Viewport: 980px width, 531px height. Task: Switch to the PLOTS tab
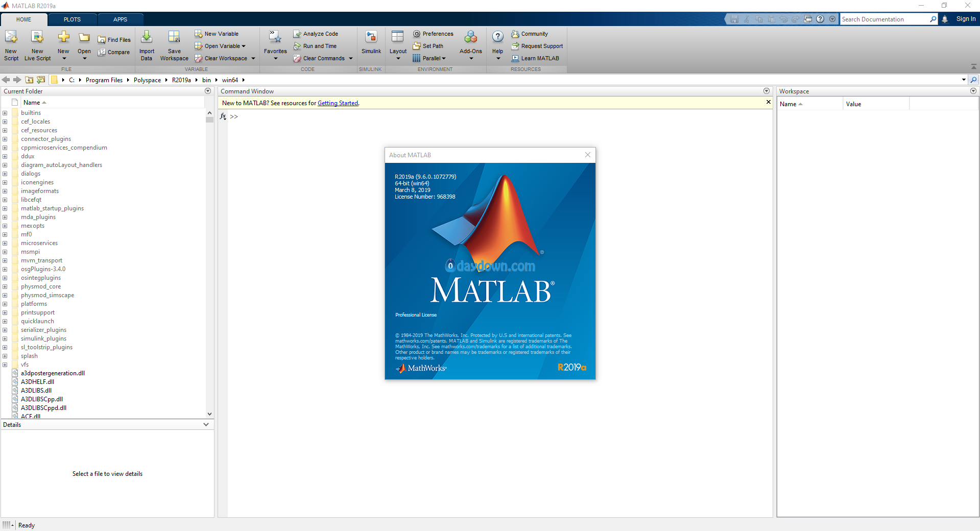pos(72,19)
